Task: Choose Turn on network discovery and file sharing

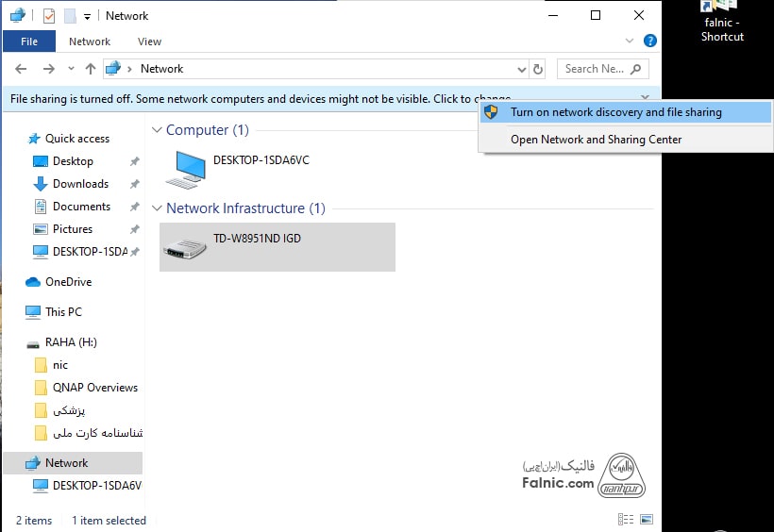Action: pos(615,112)
